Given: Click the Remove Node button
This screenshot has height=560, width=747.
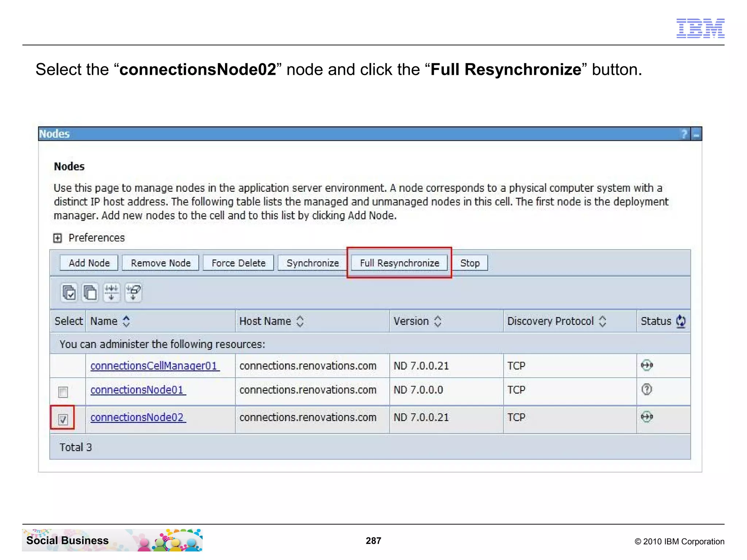Looking at the screenshot, I should pos(160,263).
